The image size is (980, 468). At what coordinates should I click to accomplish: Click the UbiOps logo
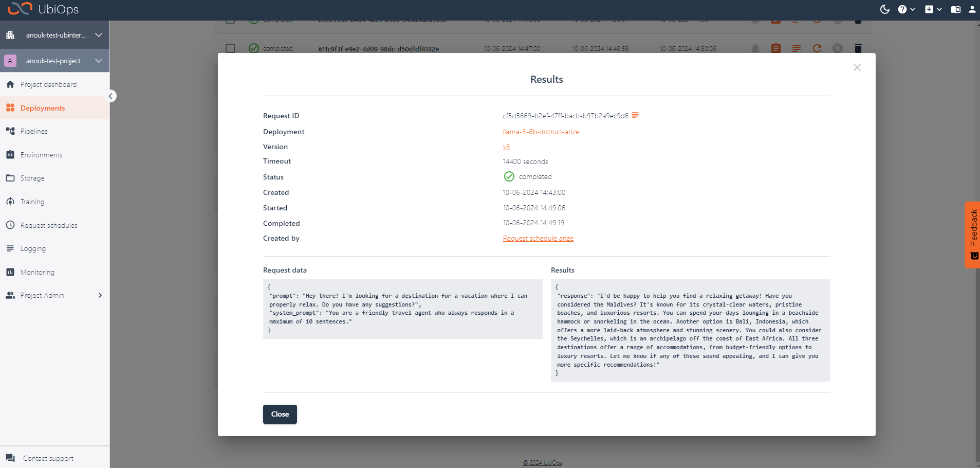(x=43, y=9)
